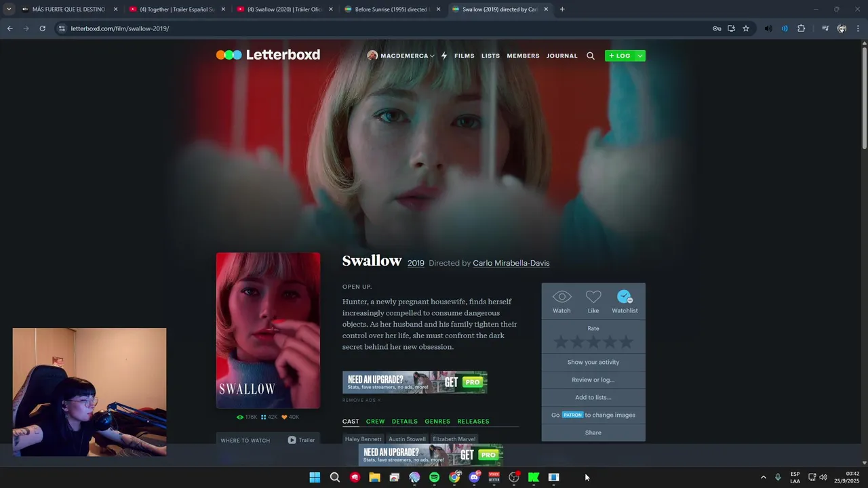Click the green + LOG button
This screenshot has height=488, width=868.
coord(620,56)
